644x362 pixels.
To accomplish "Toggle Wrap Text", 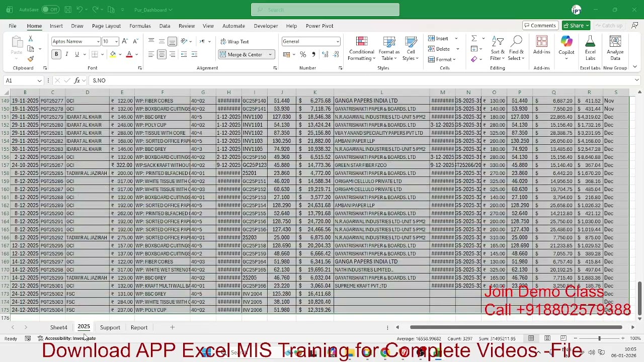I will 234,42.
